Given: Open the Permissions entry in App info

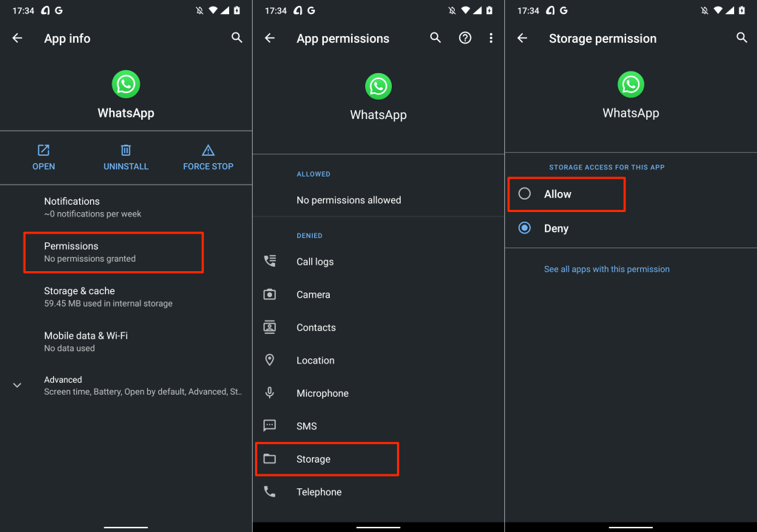Looking at the screenshot, I should tap(113, 252).
